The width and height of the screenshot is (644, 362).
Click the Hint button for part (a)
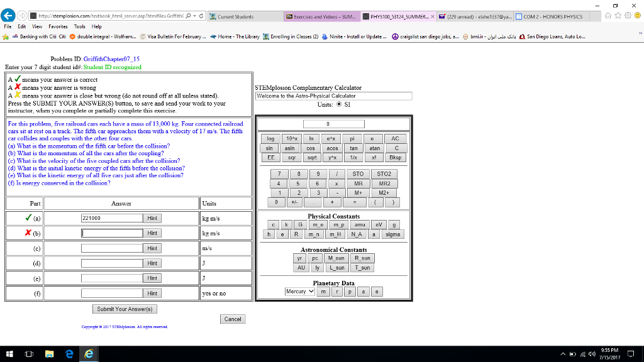click(x=152, y=218)
